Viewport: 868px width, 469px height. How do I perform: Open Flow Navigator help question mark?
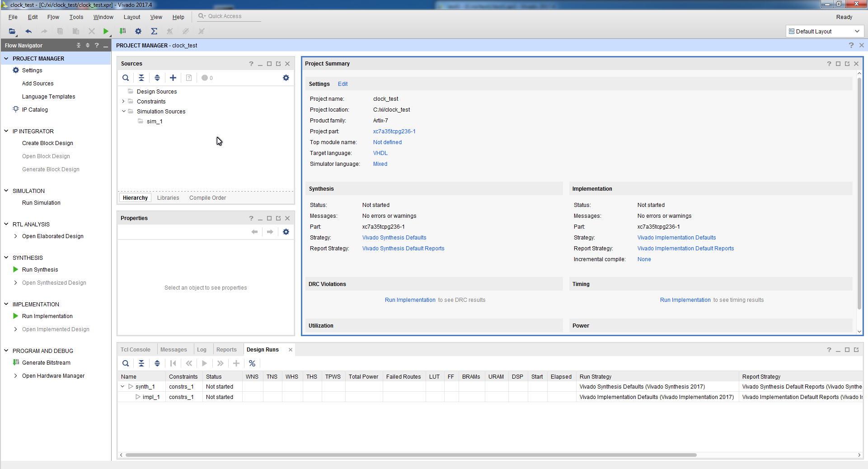point(97,45)
